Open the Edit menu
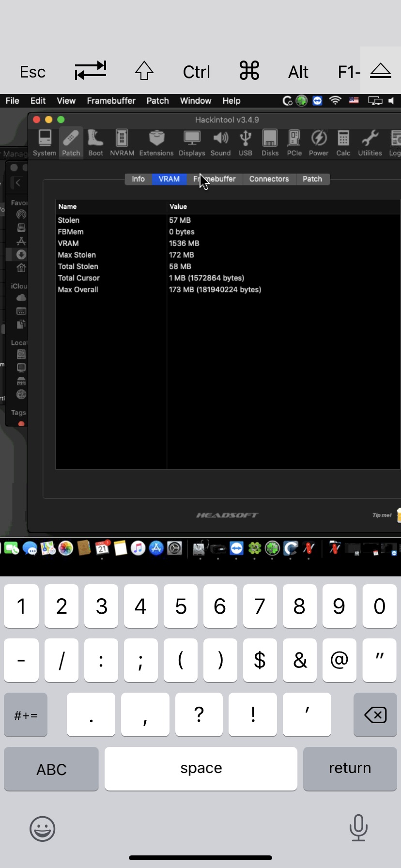 (38, 101)
